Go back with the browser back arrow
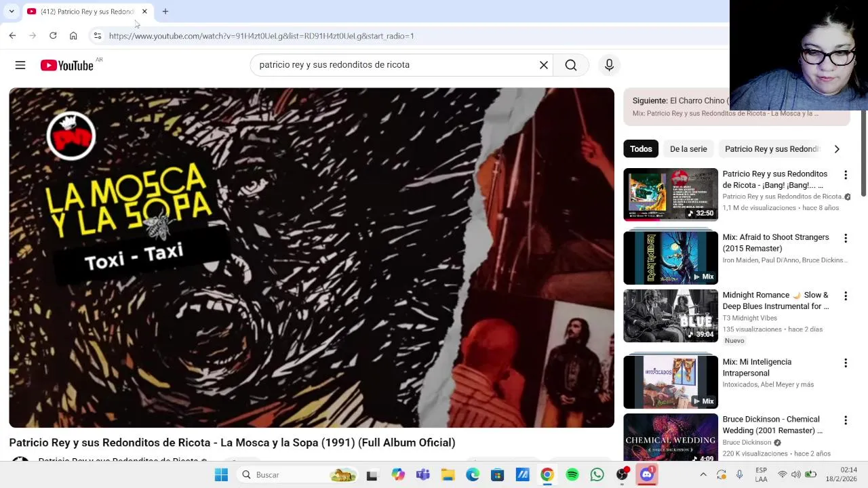The image size is (868, 488). (12, 35)
